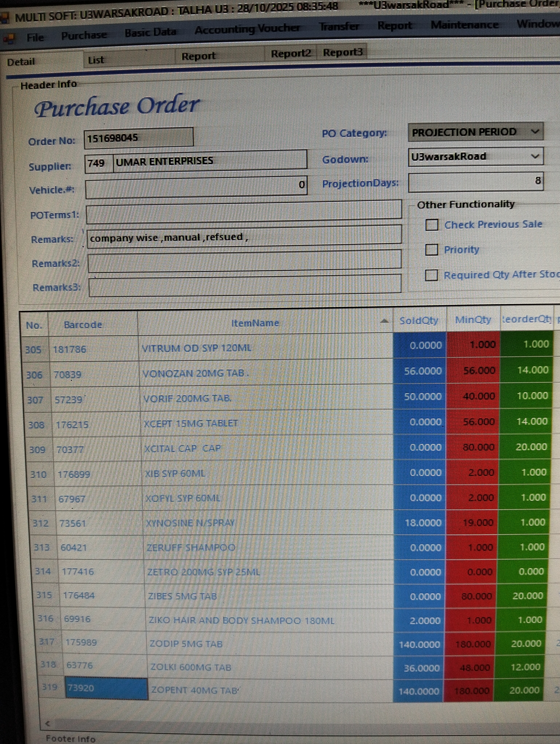Switch to the List tab
The width and height of the screenshot is (560, 744).
click(x=96, y=60)
